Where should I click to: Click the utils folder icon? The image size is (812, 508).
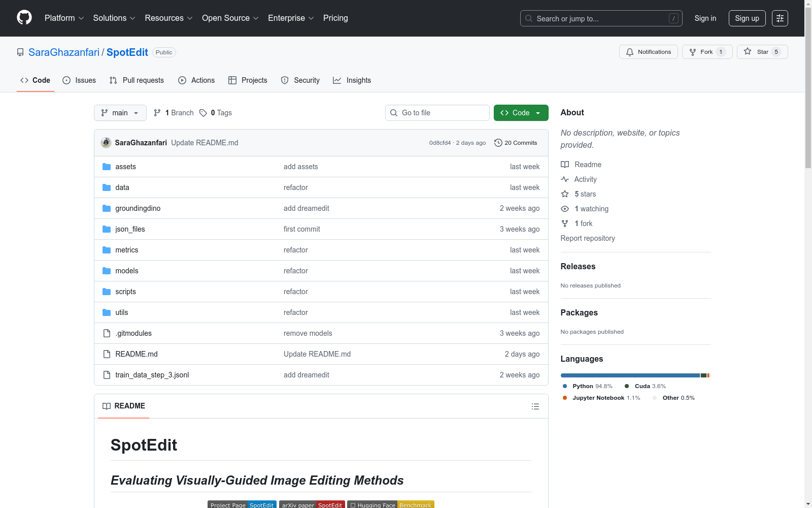(x=107, y=312)
